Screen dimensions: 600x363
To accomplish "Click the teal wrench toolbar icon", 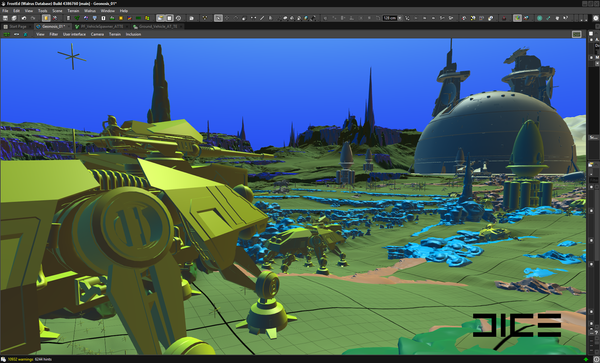I will point(548,18).
